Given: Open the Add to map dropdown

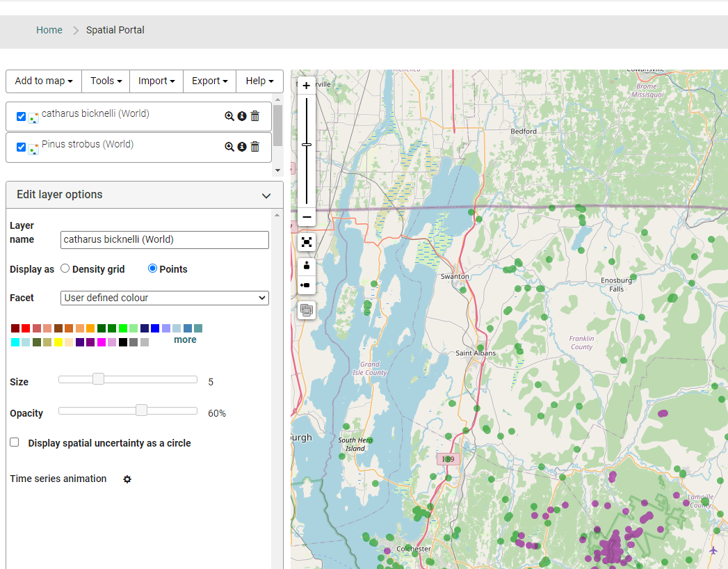Looking at the screenshot, I should point(44,81).
